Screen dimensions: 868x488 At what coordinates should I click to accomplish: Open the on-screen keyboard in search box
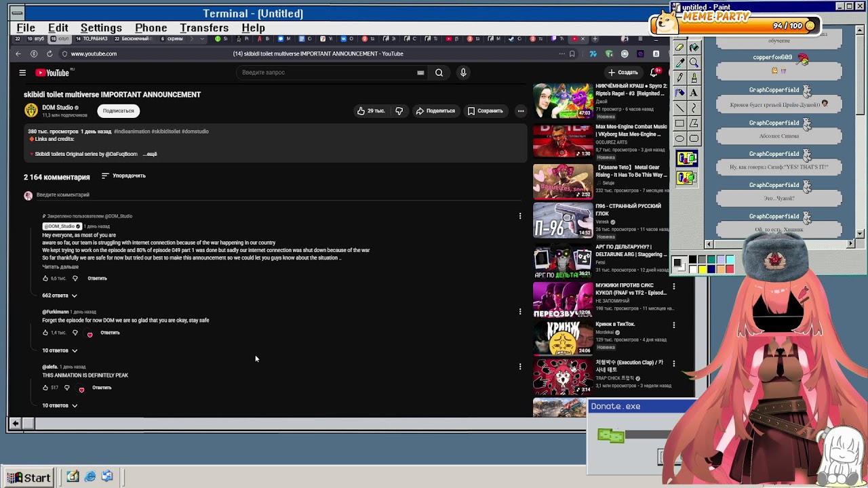coord(420,73)
